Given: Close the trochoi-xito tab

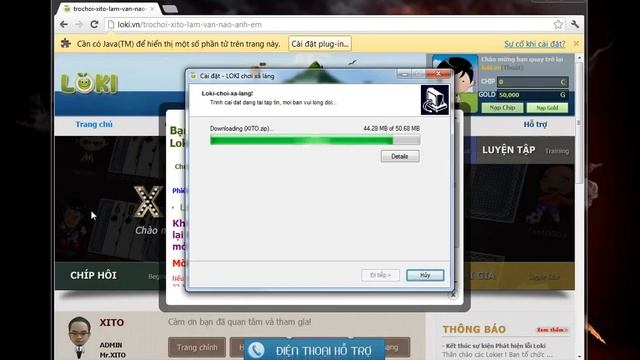Looking at the screenshot, I should 153,9.
